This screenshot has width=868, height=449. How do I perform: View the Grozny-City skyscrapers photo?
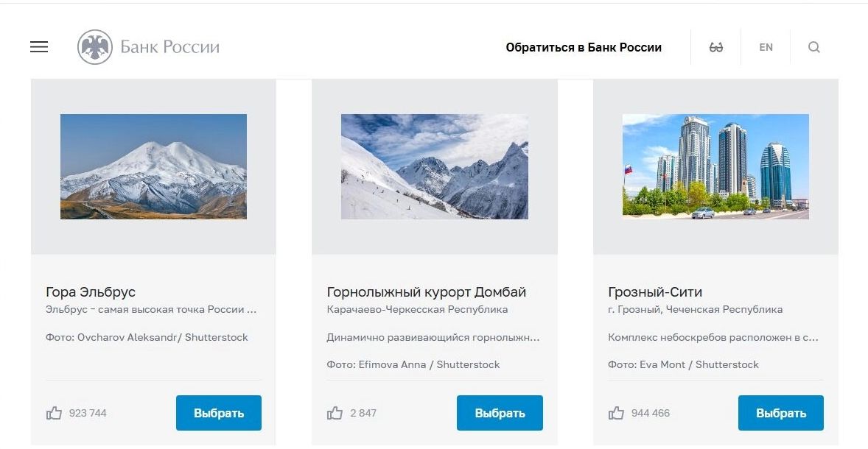(715, 166)
